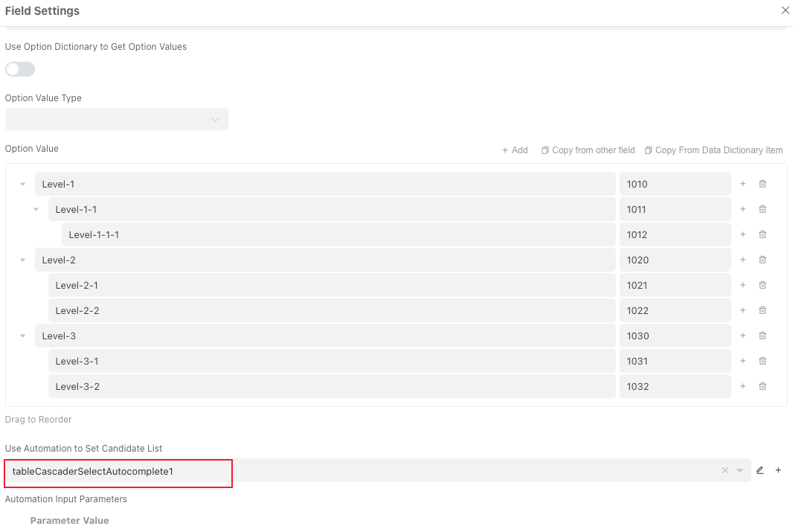Image resolution: width=793 pixels, height=532 pixels.
Task: Add new automation with plus icon
Action: [778, 470]
